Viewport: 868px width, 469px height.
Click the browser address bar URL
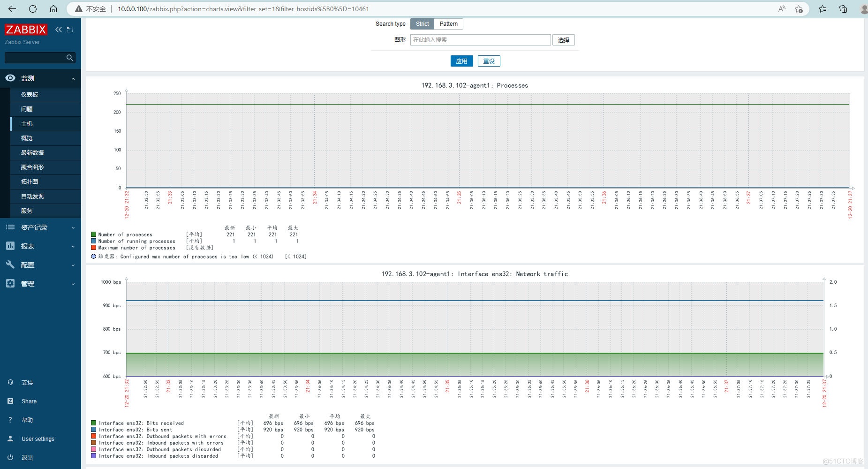(243, 9)
